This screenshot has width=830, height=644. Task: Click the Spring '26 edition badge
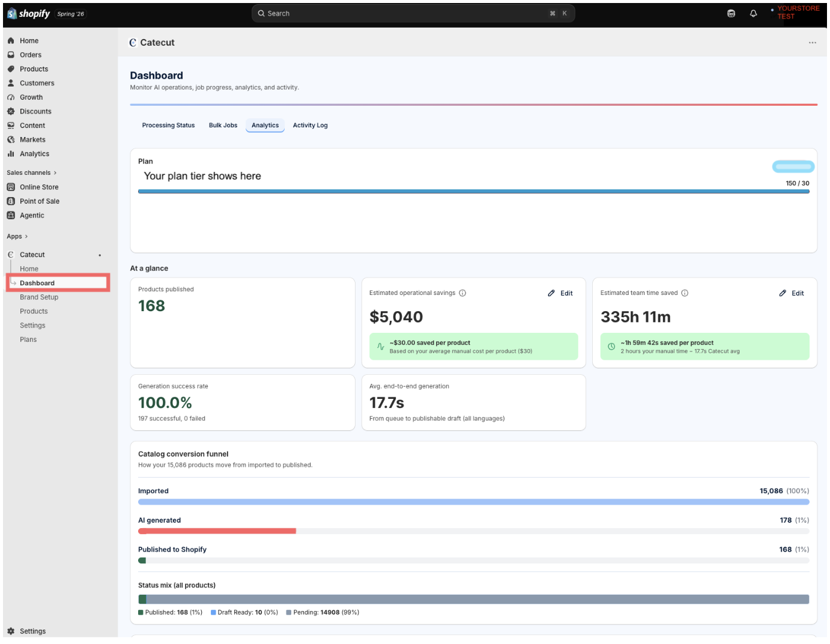71,14
